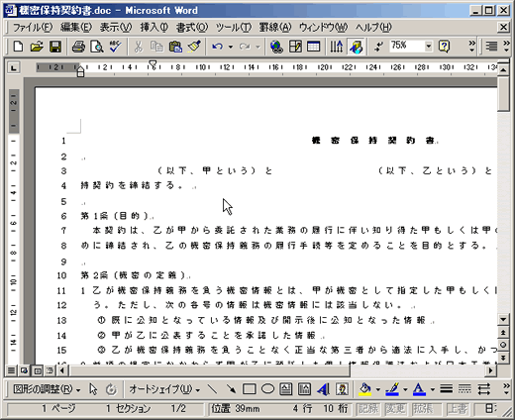Click the Save floppy disk icon
The width and height of the screenshot is (515, 420).
coord(55,47)
